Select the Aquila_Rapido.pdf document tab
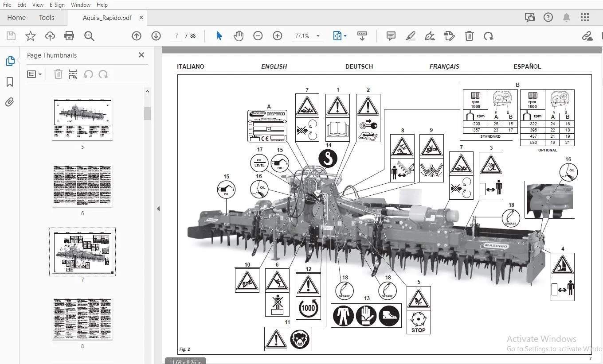The height and width of the screenshot is (364, 603). click(x=107, y=18)
